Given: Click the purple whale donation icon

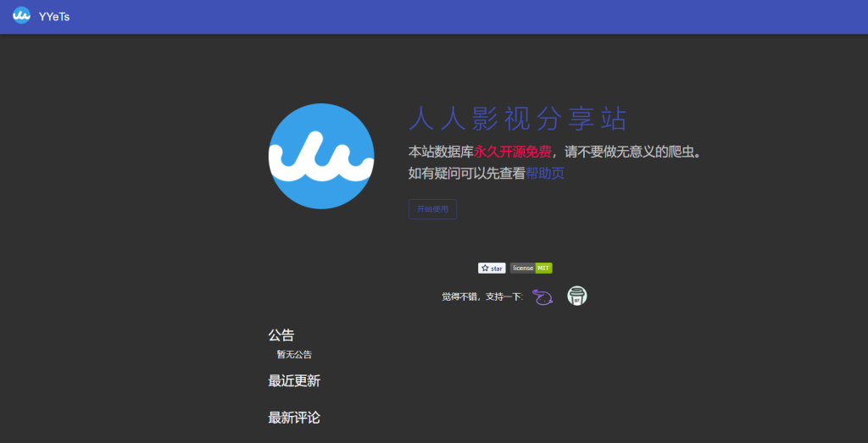Looking at the screenshot, I should click(x=542, y=297).
